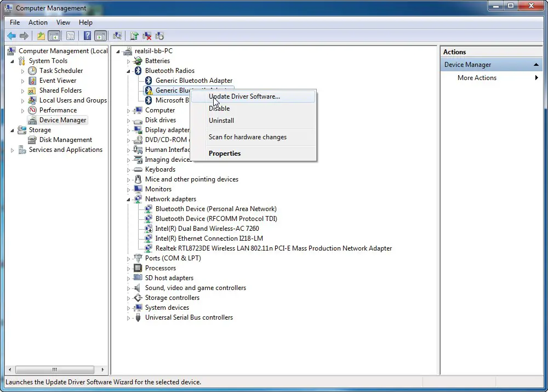The height and width of the screenshot is (392, 548).
Task: Select the first Generic Bluetooth Adapter entry
Action: (193, 81)
